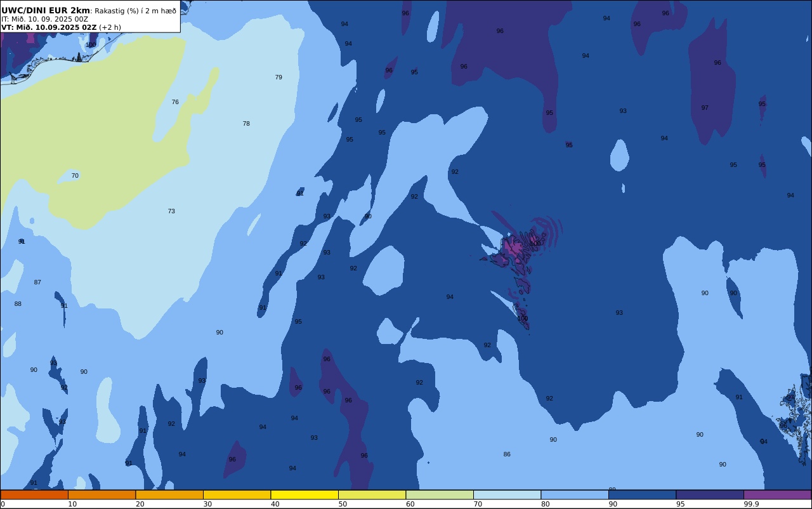Click the 'IT: Mið. 10. 09. 2025 00Z' line
Viewport: 812px width, 509px height.
coord(45,19)
